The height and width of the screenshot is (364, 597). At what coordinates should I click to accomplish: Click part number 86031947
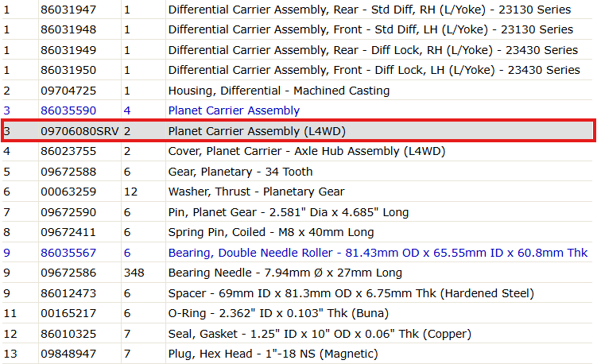tap(68, 10)
